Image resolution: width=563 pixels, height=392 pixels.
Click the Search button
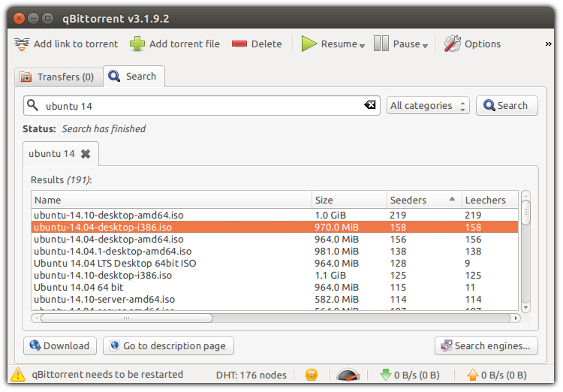[507, 106]
